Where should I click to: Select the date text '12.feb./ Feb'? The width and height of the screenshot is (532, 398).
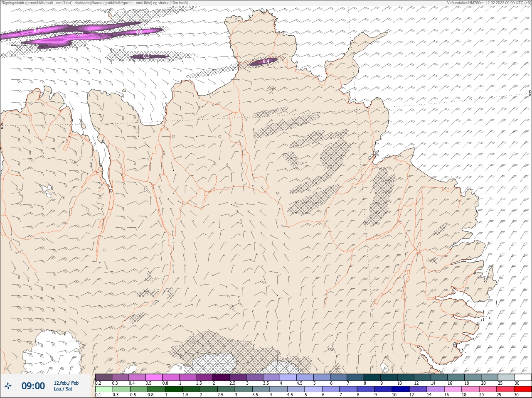pos(66,383)
